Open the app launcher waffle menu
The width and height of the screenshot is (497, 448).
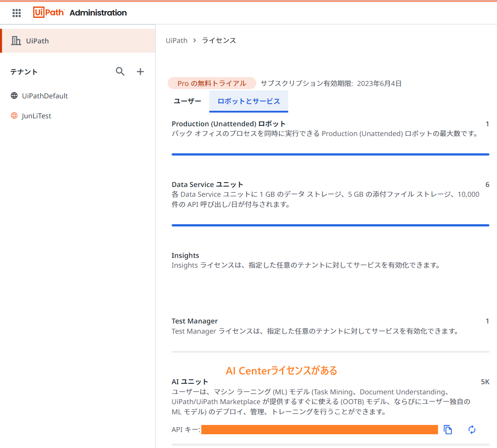(x=16, y=13)
